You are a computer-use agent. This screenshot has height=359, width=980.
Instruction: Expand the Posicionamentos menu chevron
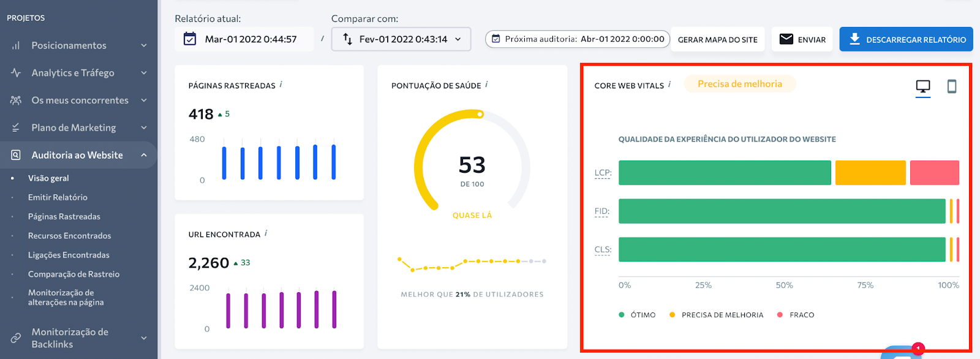tap(144, 45)
